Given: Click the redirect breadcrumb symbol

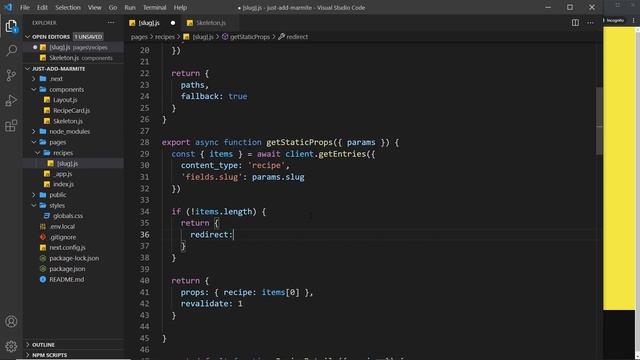Looking at the screenshot, I should pyautogui.click(x=297, y=37).
